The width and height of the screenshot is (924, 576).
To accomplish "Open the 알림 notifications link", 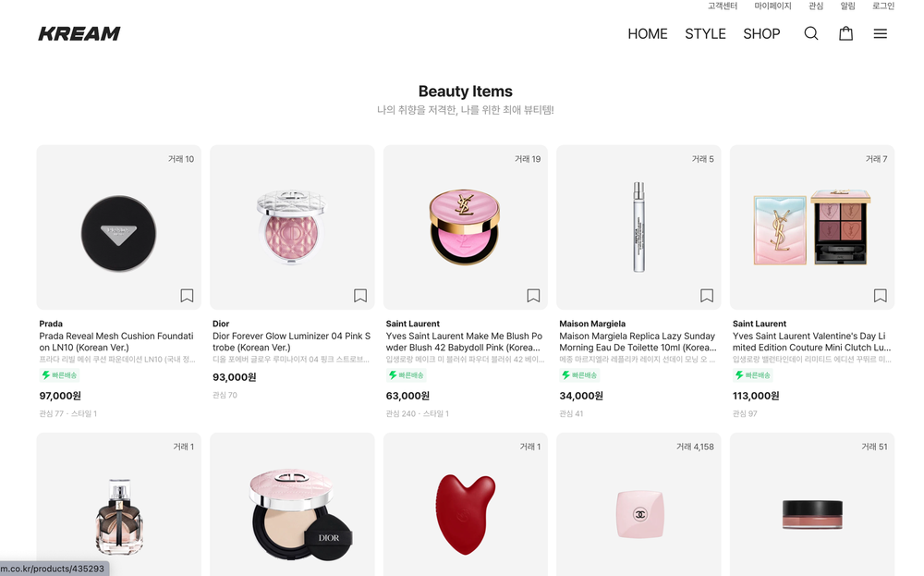I will pos(846,6).
